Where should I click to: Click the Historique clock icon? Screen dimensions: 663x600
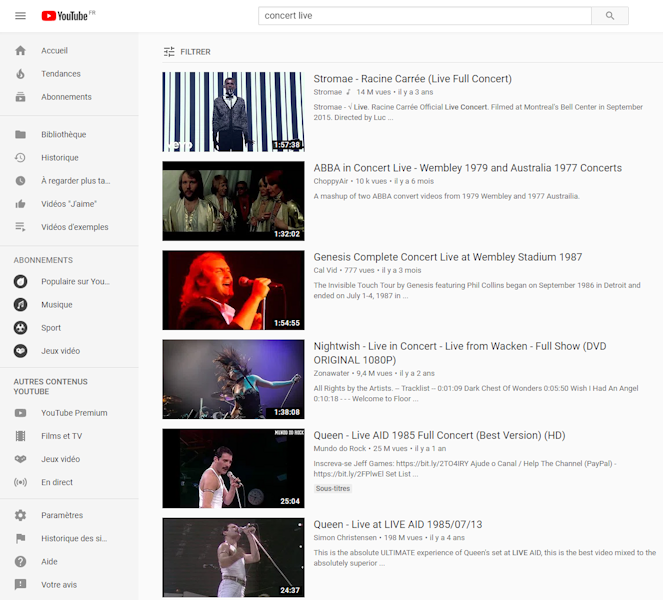pos(20,158)
